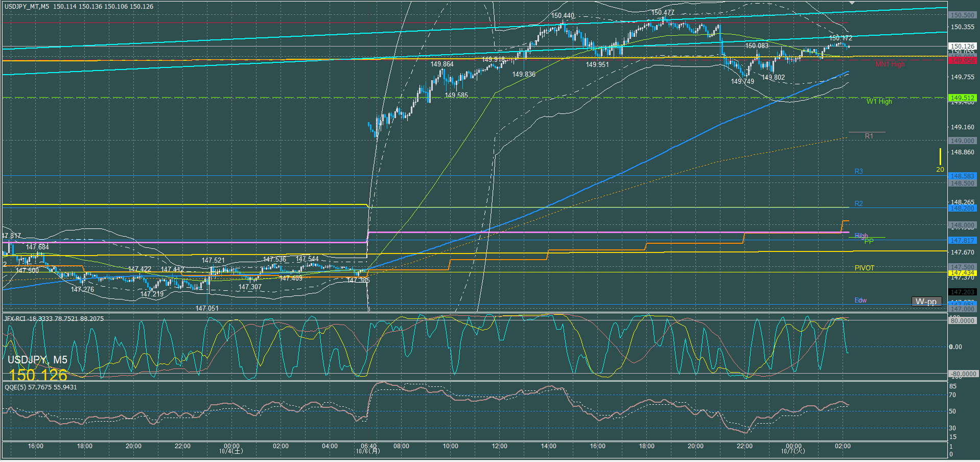Click the red 149.956 price tag
Viewport: 980px width, 462px height.
pyautogui.click(x=962, y=61)
